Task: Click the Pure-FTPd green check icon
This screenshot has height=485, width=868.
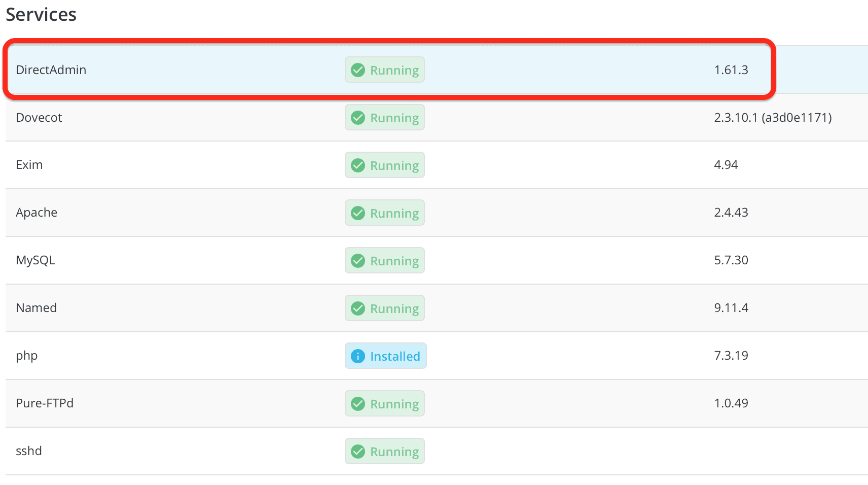Action: click(358, 404)
